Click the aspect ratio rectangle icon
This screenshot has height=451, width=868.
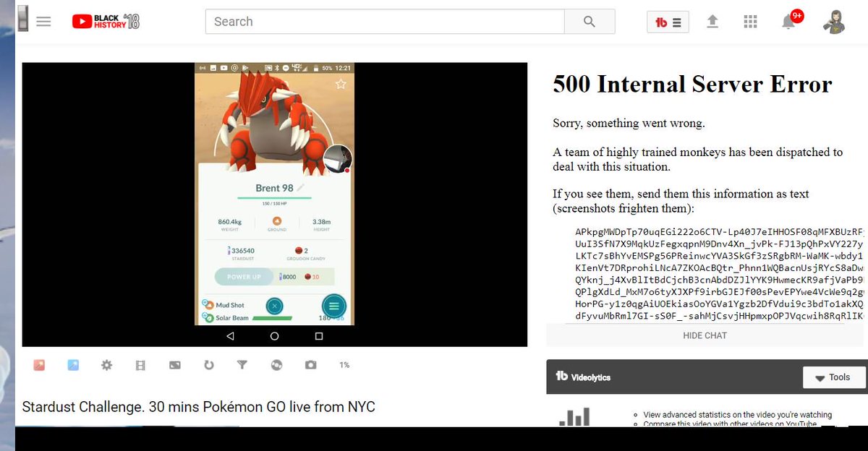pos(174,365)
